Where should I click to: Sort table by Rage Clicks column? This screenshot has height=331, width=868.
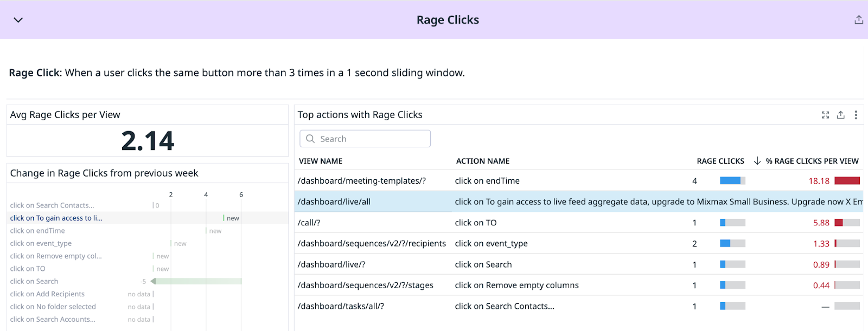click(720, 161)
